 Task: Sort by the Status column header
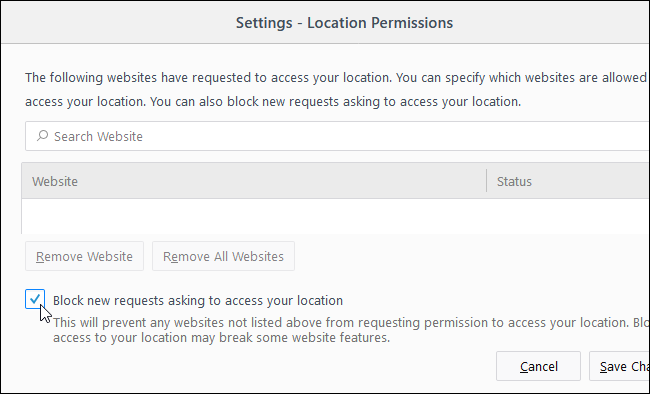pos(568,181)
